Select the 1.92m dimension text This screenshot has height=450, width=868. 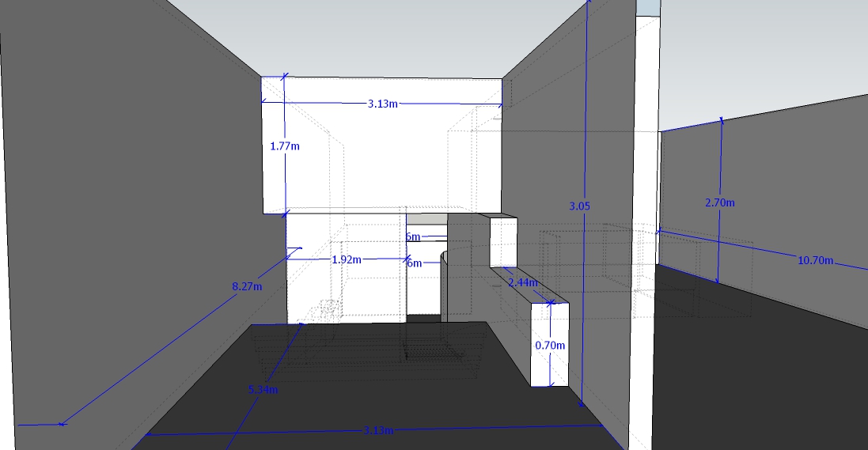point(346,259)
